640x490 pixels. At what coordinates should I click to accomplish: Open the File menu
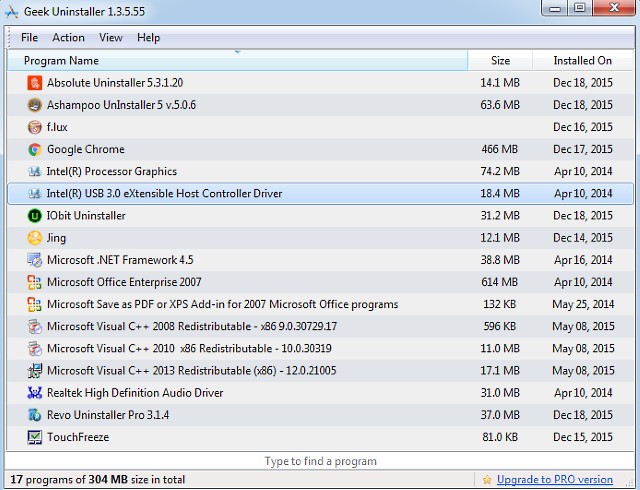click(29, 38)
